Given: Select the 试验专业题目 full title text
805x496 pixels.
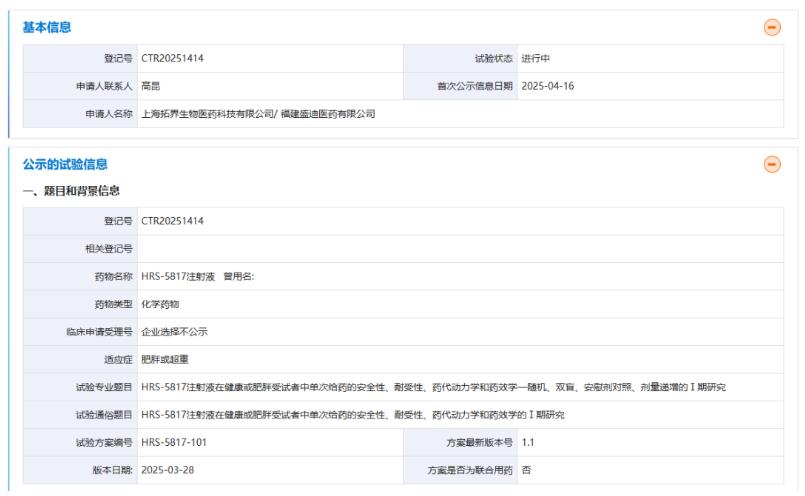Looking at the screenshot, I should tap(433, 386).
